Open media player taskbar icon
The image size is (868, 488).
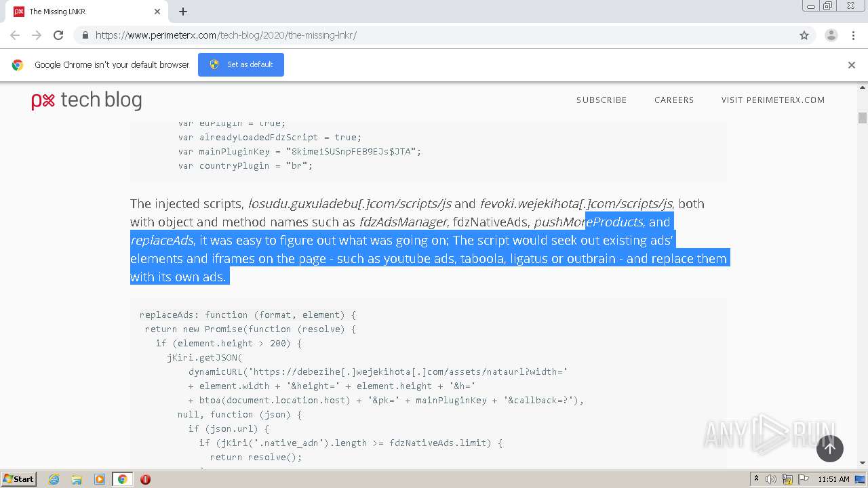pyautogui.click(x=100, y=479)
